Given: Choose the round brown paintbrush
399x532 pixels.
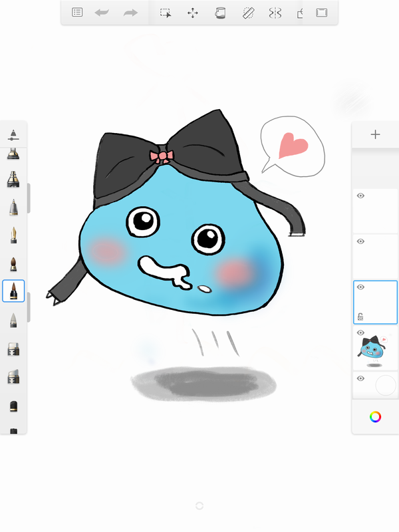Looking at the screenshot, I should click(13, 264).
